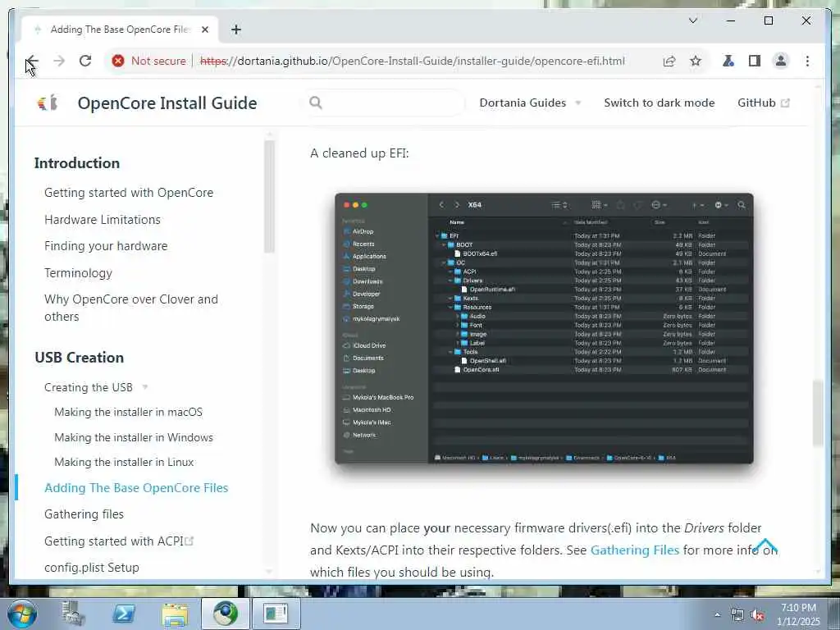This screenshot has width=840, height=630.
Task: Open Finding your hardware page
Action: tap(106, 246)
